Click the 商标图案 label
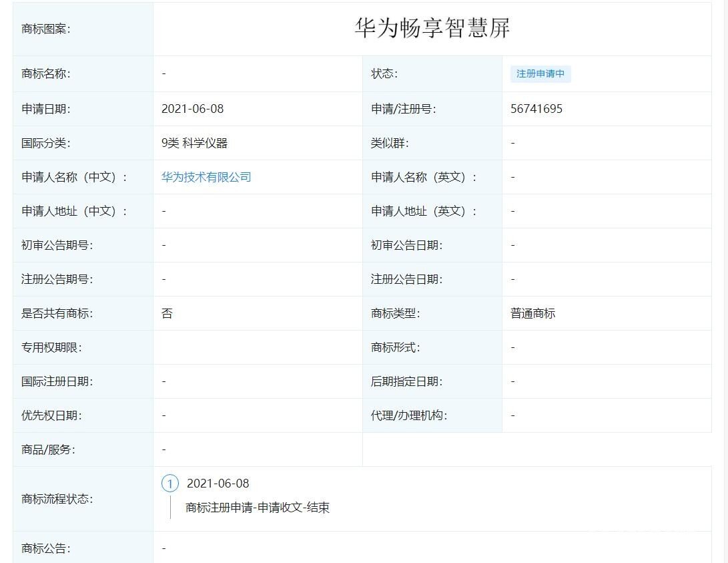This screenshot has width=728, height=563. [46, 29]
